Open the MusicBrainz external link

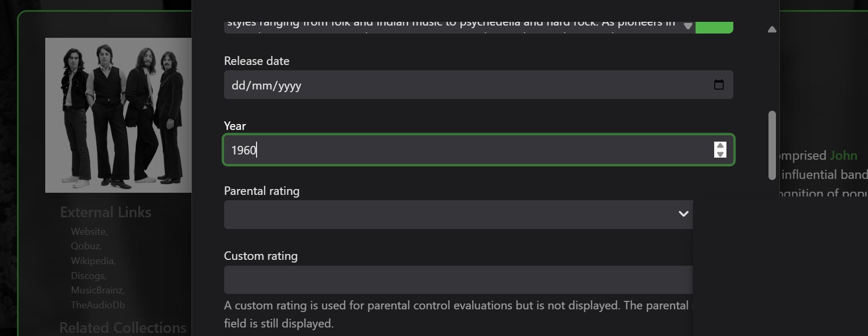point(97,290)
